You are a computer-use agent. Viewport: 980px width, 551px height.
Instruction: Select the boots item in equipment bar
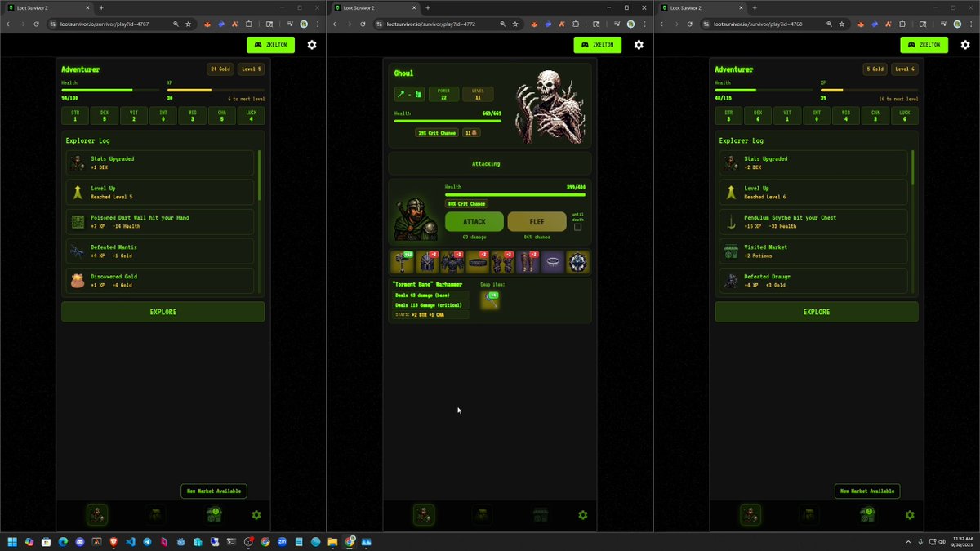528,262
